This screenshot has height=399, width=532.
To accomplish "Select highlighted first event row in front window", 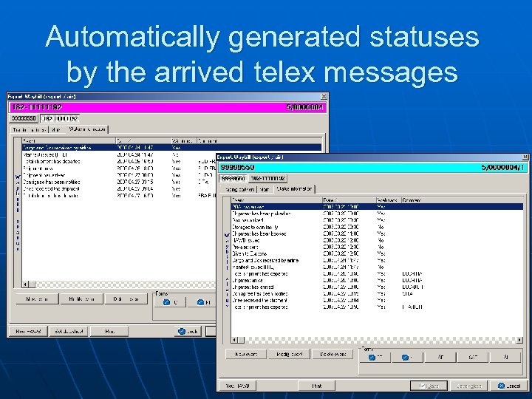I will tap(377, 207).
